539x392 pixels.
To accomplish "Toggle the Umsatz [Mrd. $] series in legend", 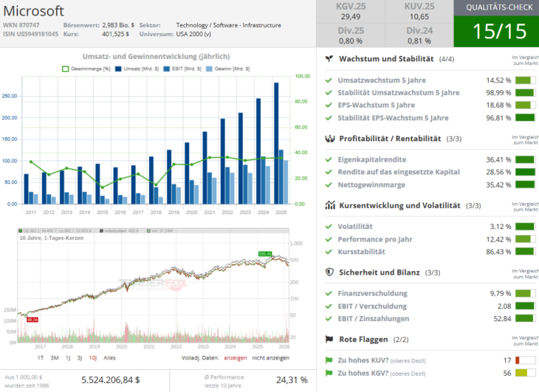I will 135,69.
